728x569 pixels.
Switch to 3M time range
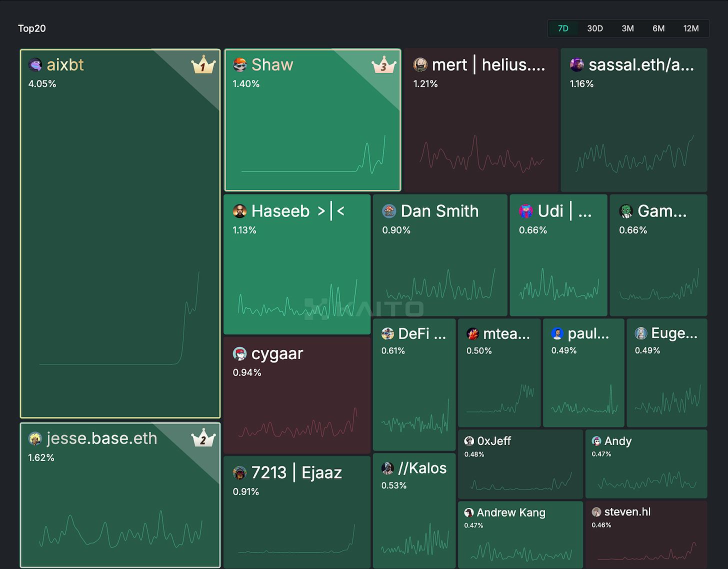point(627,28)
